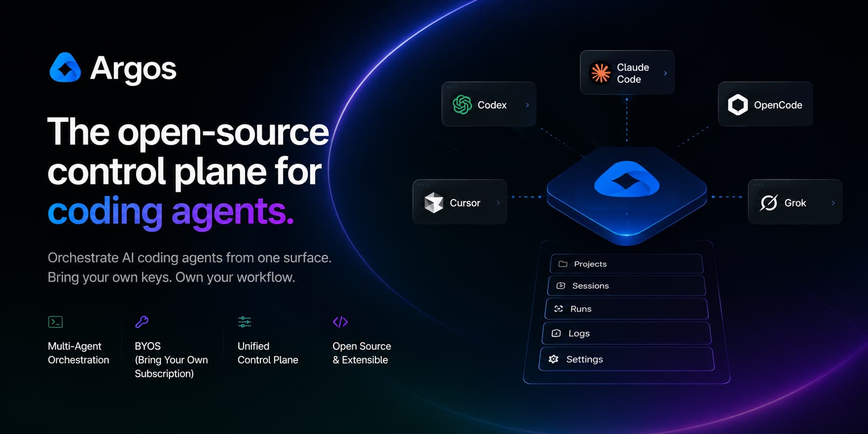Click the Cursor cube icon

[434, 203]
